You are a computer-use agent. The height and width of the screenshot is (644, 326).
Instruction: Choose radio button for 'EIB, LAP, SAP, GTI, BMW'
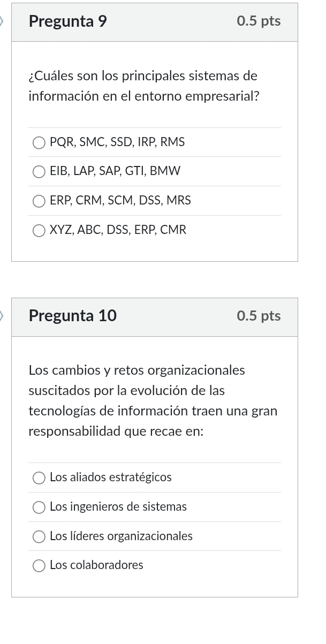click(39, 172)
